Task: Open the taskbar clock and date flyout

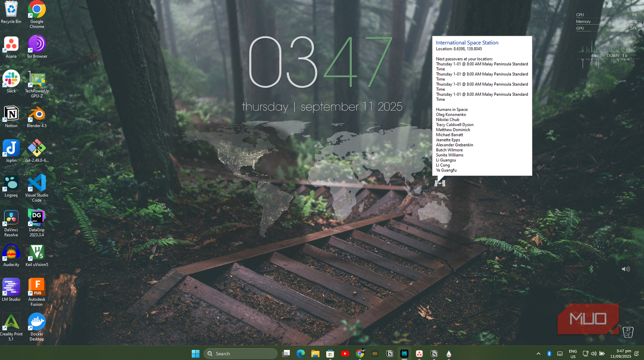Action: [620, 354]
